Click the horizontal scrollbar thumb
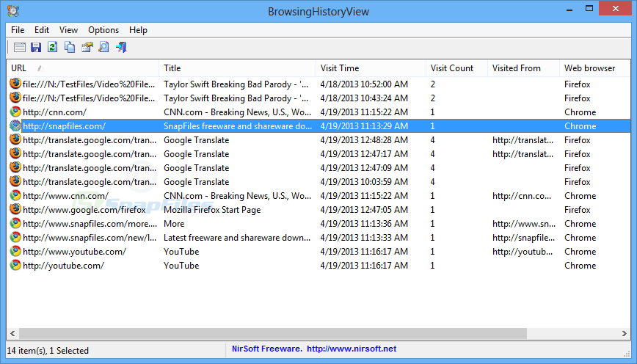 272,333
